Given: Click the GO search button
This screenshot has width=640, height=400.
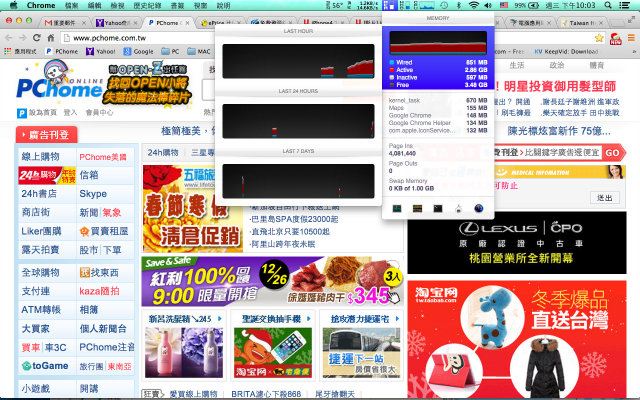Looking at the screenshot, I should tap(613, 153).
